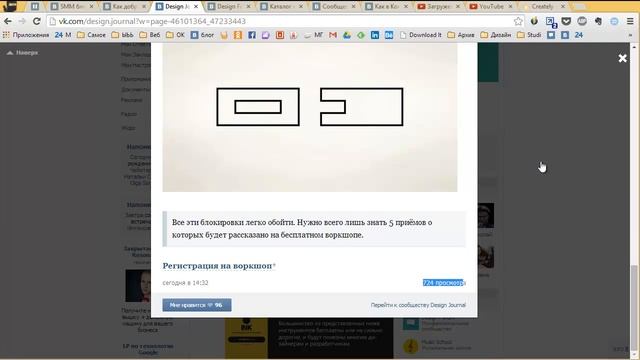
Task: Switch to the YouTube browser tab
Action: pyautogui.click(x=491, y=7)
